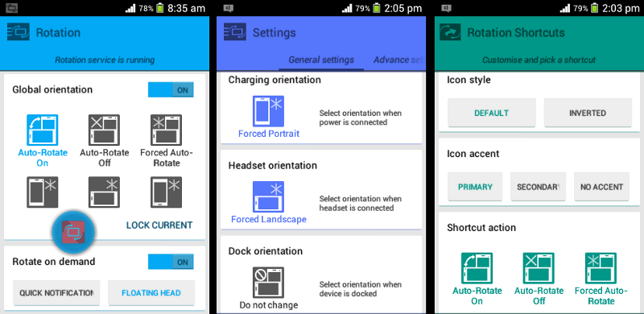Click 'Select orientation when headset is connected'
This screenshot has width=644, height=314.
pyautogui.click(x=361, y=204)
